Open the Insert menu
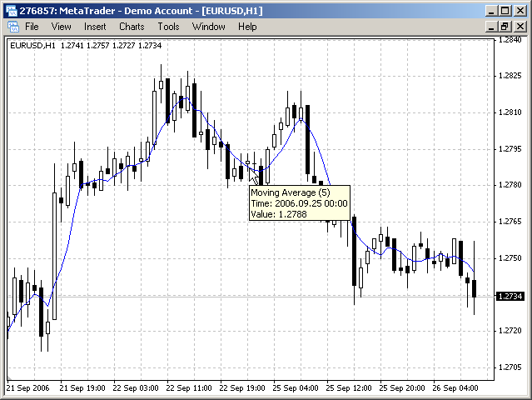The height and width of the screenshot is (400, 532). pos(95,27)
